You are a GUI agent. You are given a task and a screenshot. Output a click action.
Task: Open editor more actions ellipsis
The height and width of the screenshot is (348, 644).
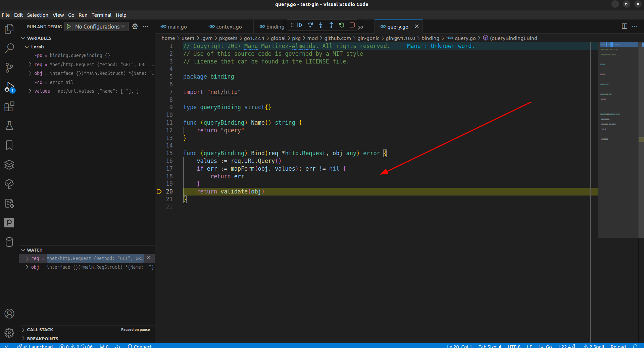[635, 26]
